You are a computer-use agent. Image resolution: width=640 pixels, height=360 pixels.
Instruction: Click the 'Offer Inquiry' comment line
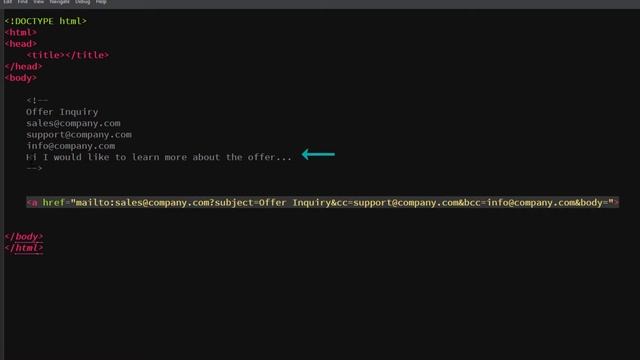(62, 112)
